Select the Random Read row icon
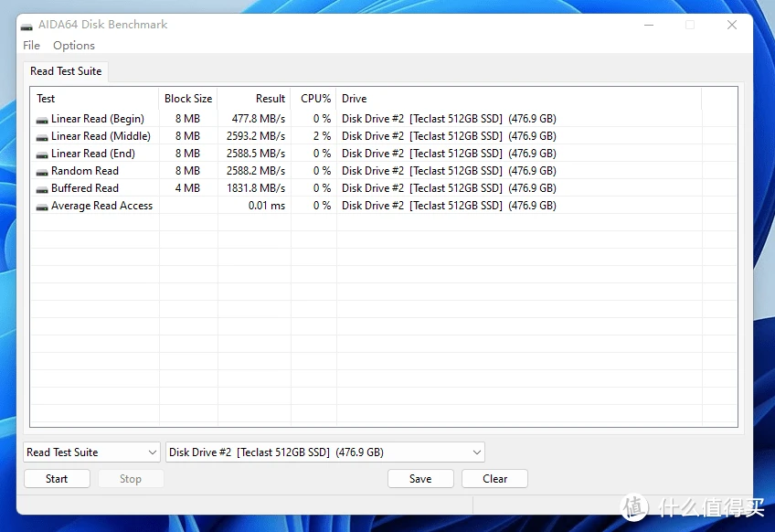775x532 pixels. coord(42,172)
